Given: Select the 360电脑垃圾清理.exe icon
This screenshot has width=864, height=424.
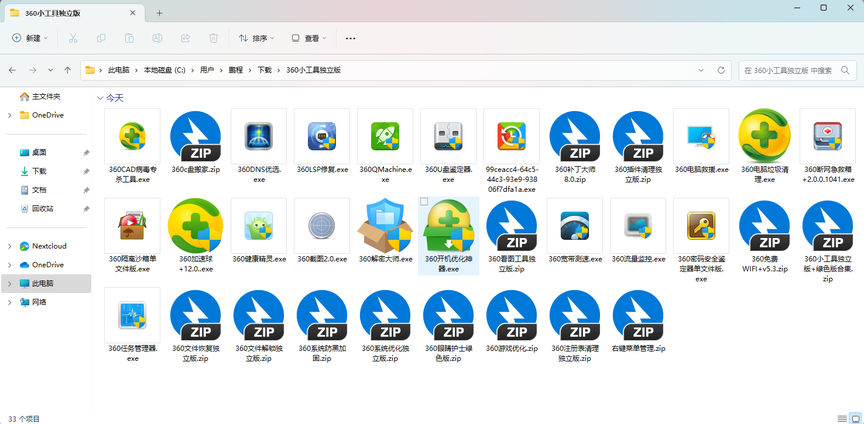Looking at the screenshot, I should click(764, 135).
